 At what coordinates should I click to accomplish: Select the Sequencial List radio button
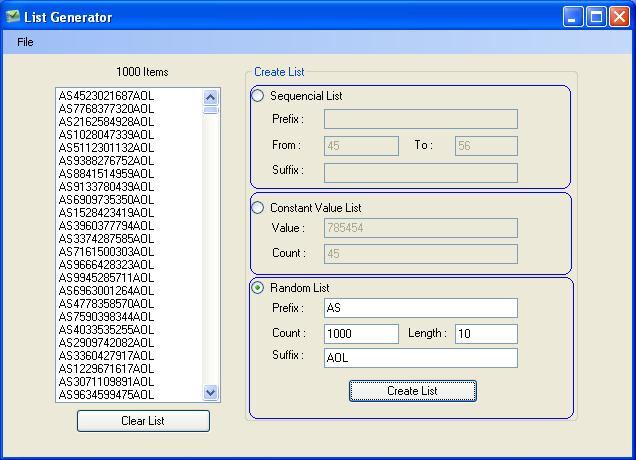pos(258,96)
